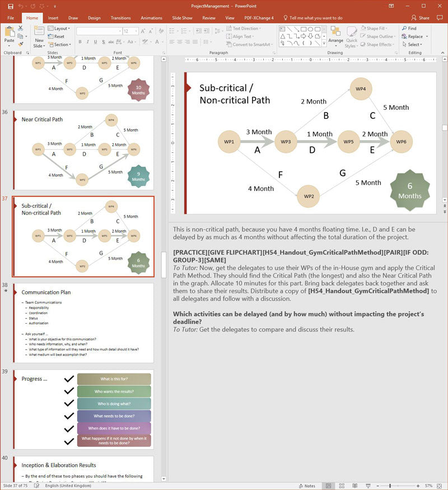The height and width of the screenshot is (490, 448).
Task: Open Character Spacing dropdown
Action: click(120, 41)
